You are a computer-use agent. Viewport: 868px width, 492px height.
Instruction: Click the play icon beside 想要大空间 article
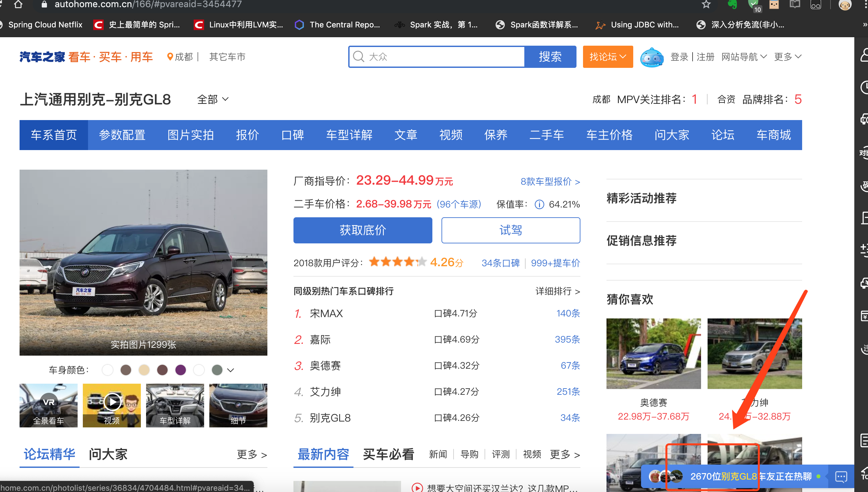point(417,487)
